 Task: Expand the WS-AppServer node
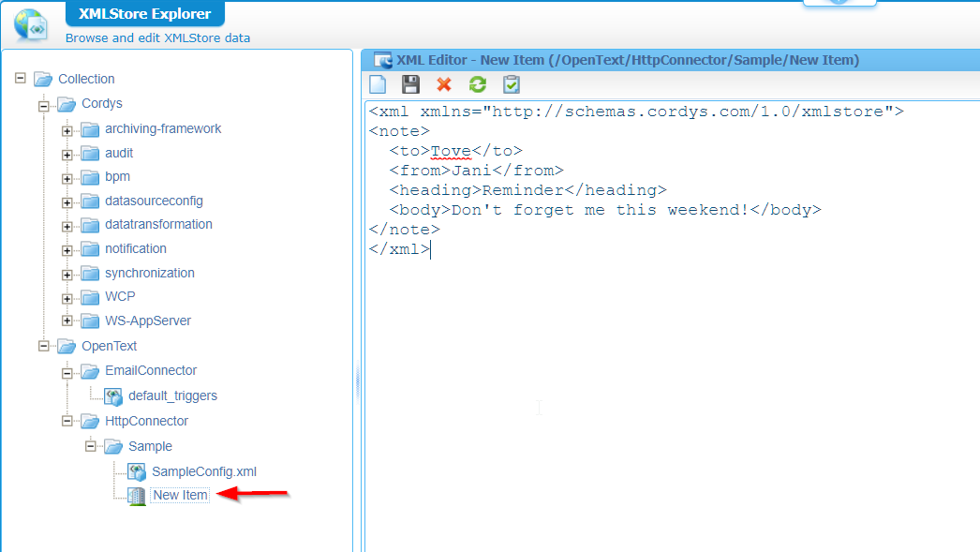(67, 321)
